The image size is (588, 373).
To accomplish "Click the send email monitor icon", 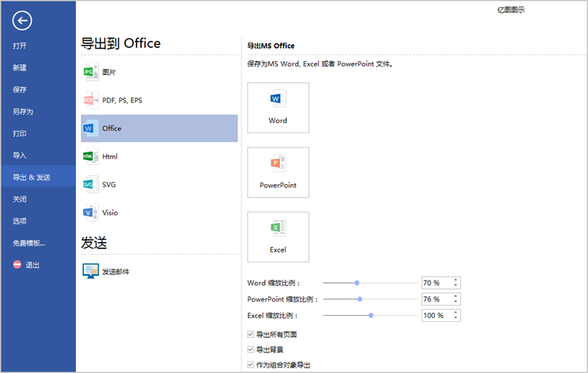I will 90,271.
